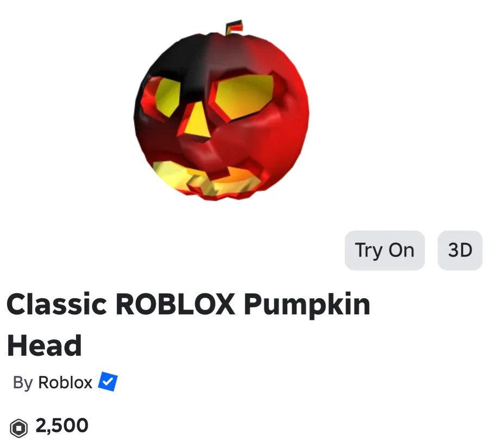The height and width of the screenshot is (448, 489).
Task: Open the Roblox creator profile link
Action: coord(65,382)
